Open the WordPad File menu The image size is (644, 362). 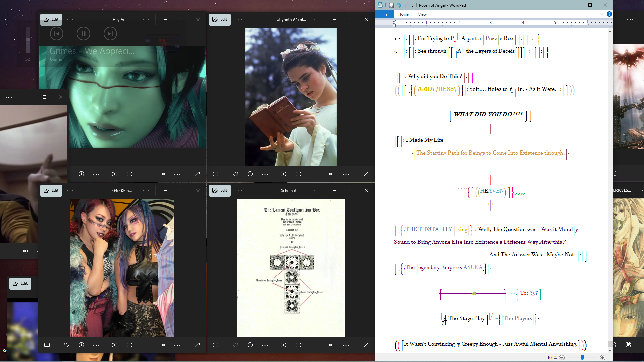coord(384,14)
